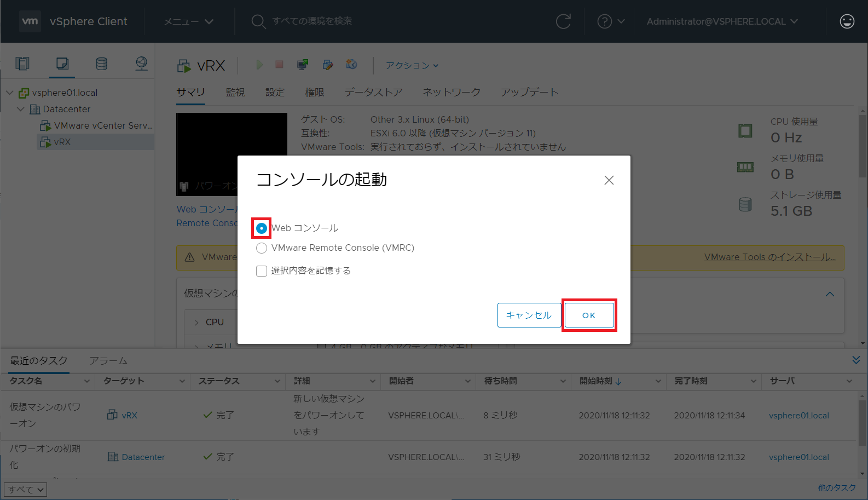Switch to the ネットワーク tab
This screenshot has width=868, height=500.
451,92
